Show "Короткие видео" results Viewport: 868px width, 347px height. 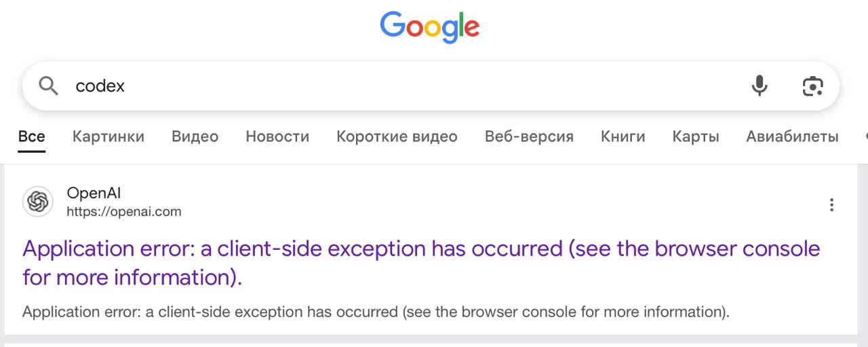tap(397, 136)
